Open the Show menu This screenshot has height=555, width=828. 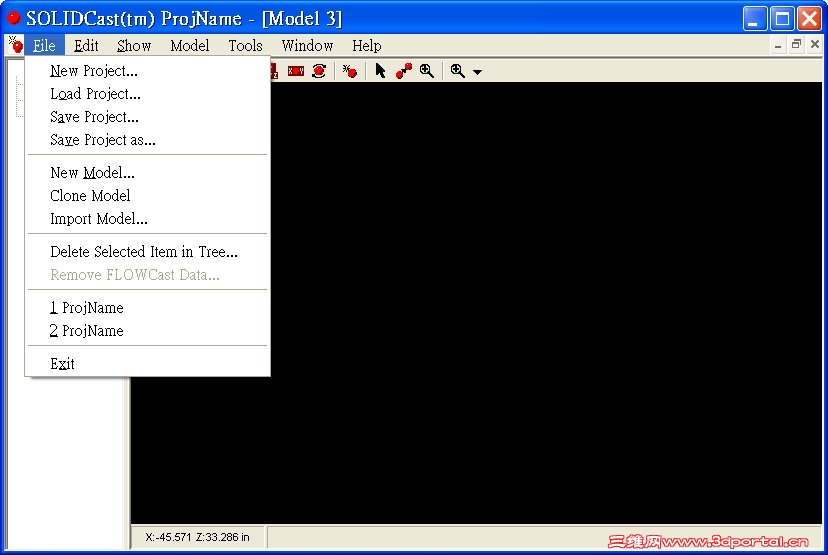coord(134,45)
